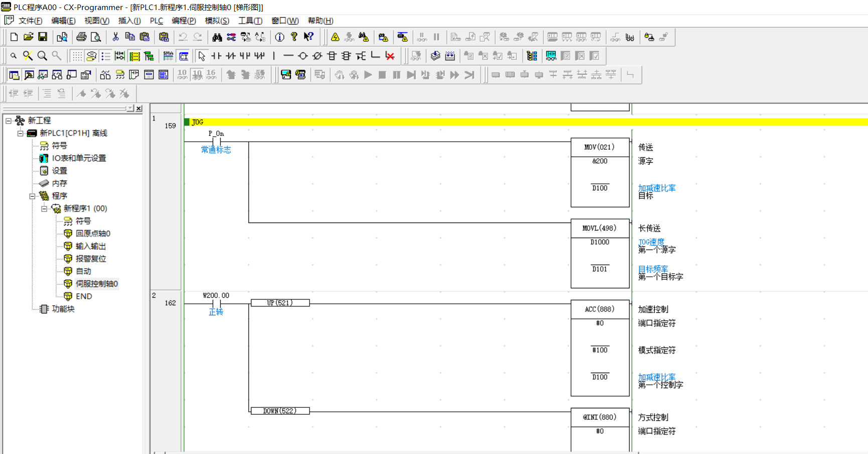Click the Print icon in toolbar
Screen dimensions: 868x454
(x=81, y=37)
